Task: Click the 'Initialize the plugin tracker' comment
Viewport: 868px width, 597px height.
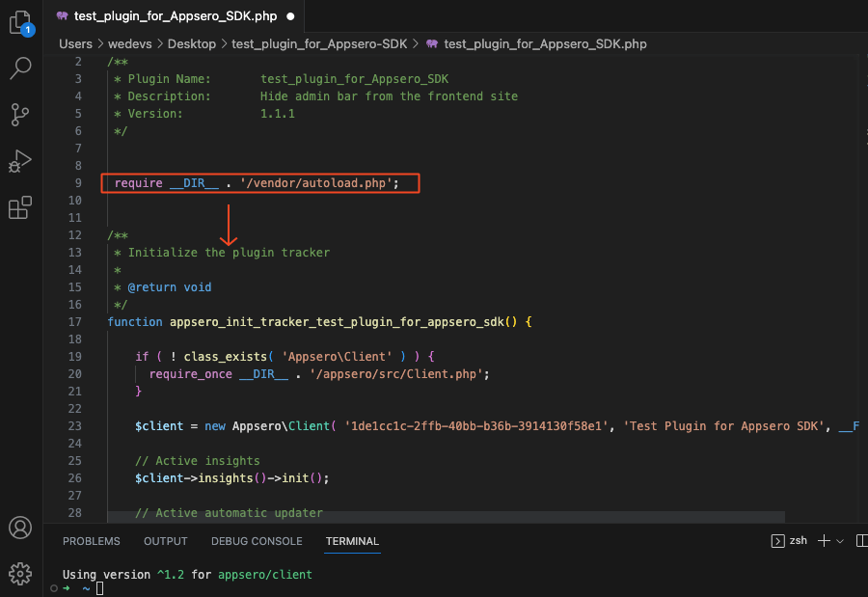Action: click(x=229, y=253)
